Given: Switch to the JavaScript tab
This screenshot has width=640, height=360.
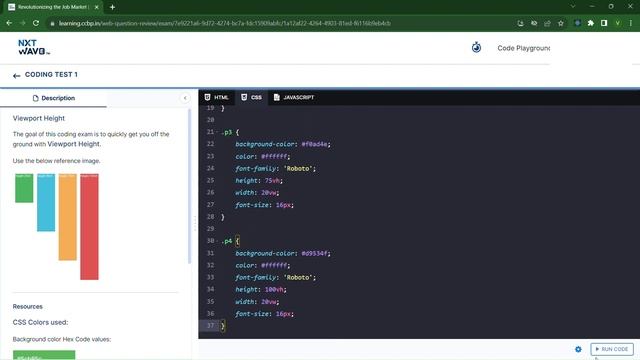Looking at the screenshot, I should pos(294,97).
